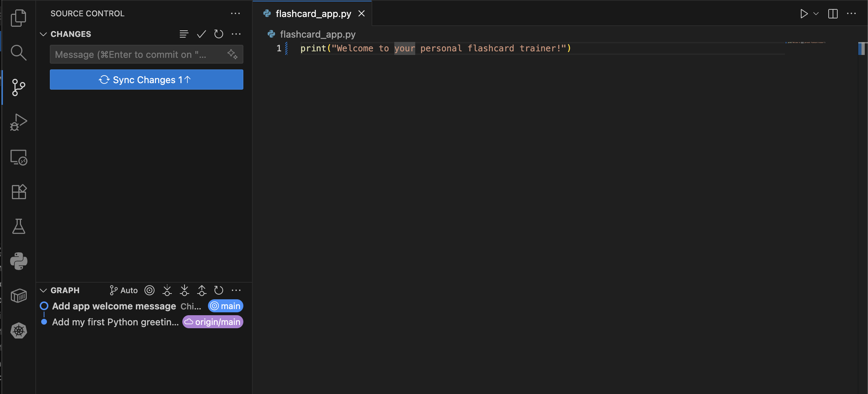Open the Kubernetes view
The height and width of the screenshot is (394, 868).
[x=18, y=330]
